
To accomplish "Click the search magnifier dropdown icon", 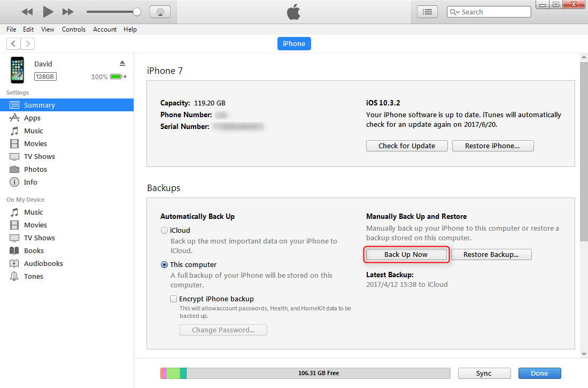I will (x=454, y=12).
